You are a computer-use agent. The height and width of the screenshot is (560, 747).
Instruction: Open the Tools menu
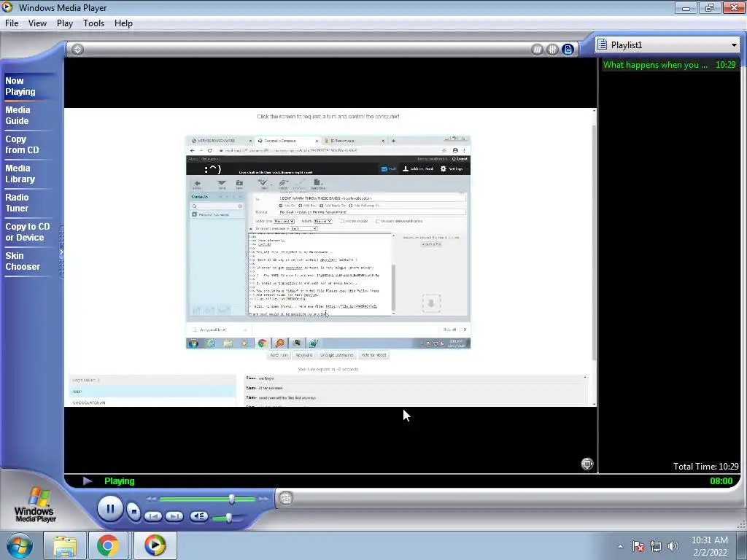tap(93, 23)
